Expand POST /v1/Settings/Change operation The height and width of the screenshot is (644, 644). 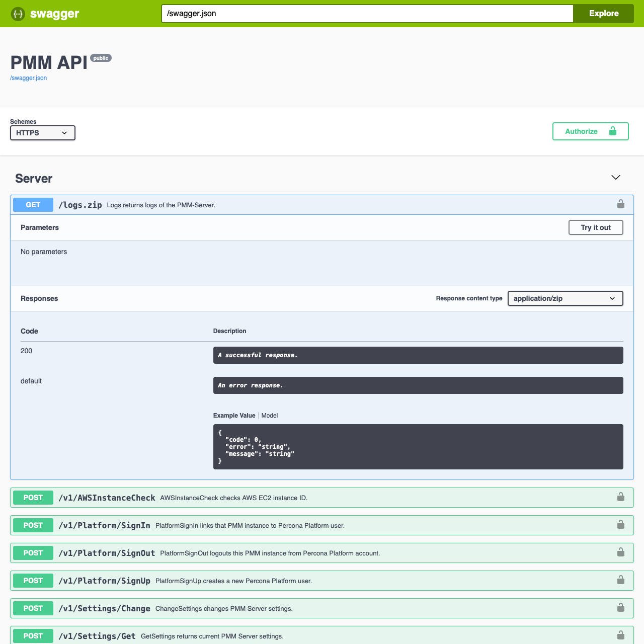coord(104,608)
